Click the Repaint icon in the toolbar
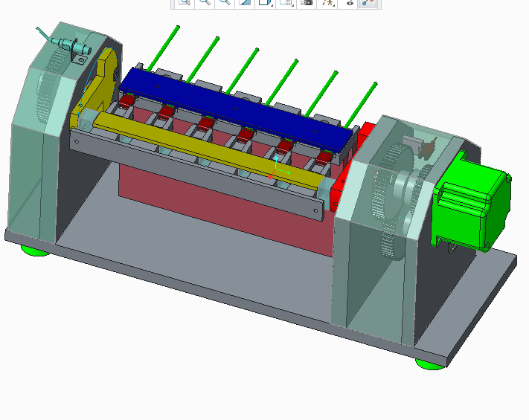 pos(244,2)
